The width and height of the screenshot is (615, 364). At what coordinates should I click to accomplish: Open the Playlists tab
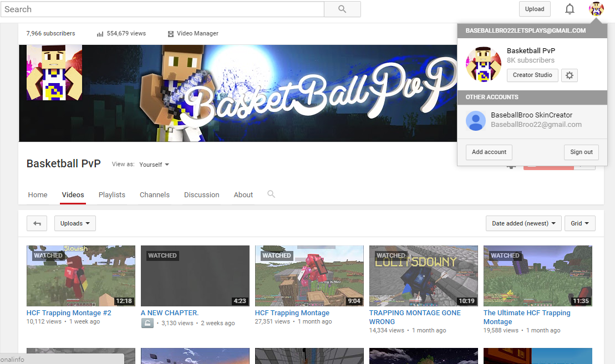[112, 194]
